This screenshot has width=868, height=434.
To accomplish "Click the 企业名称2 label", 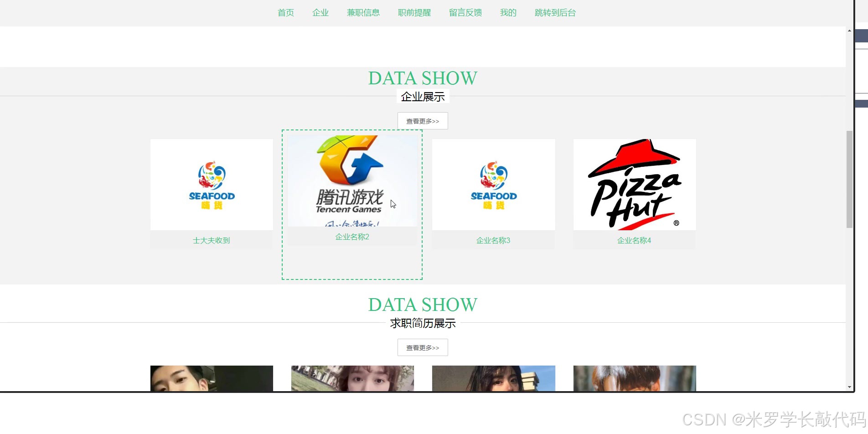I will (x=352, y=237).
